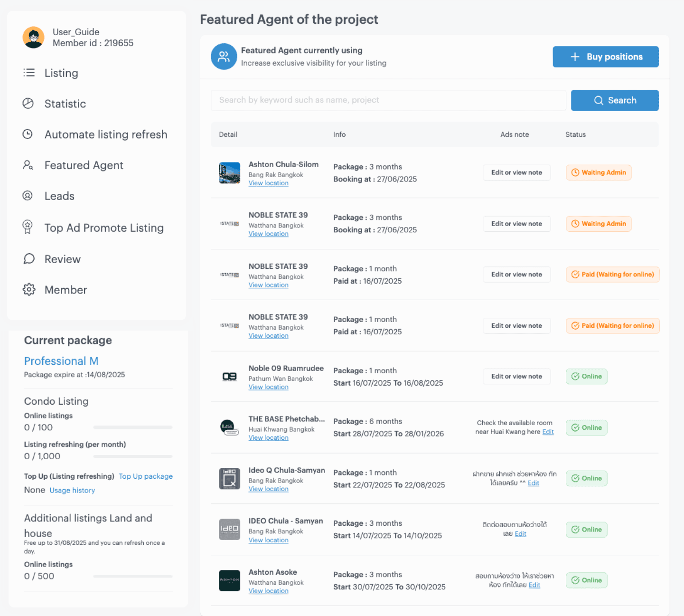Click the Ideo Q Chula-Samyan logo
684x616 pixels.
point(229,478)
